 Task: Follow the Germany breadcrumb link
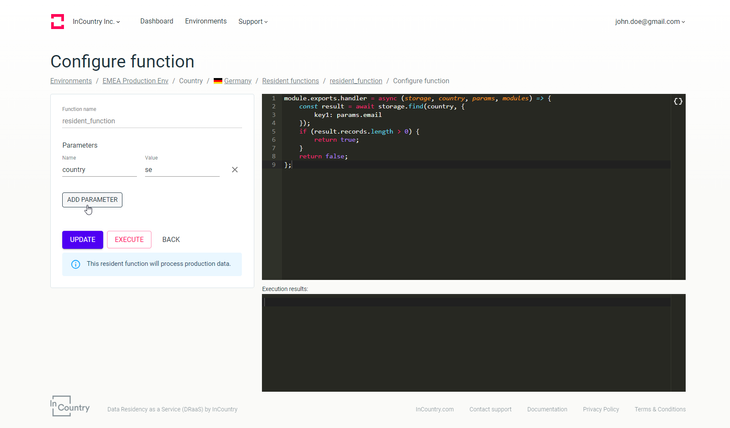tap(237, 81)
